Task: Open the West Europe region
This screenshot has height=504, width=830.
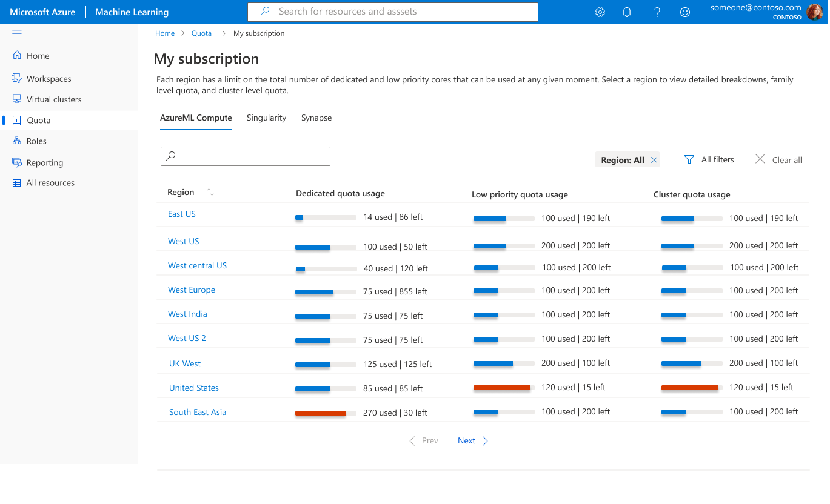Action: [x=192, y=290]
